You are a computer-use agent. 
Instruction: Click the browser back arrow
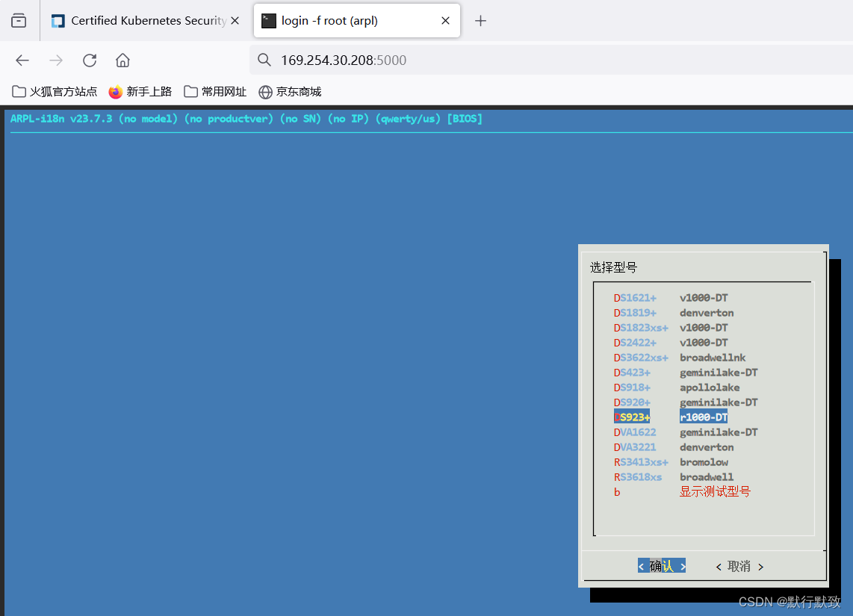tap(22, 60)
